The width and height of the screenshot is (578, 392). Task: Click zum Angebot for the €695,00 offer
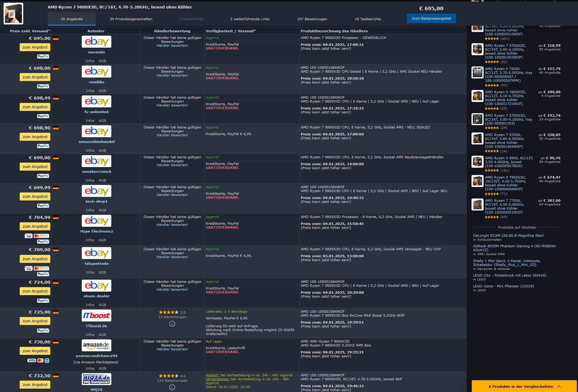click(35, 47)
